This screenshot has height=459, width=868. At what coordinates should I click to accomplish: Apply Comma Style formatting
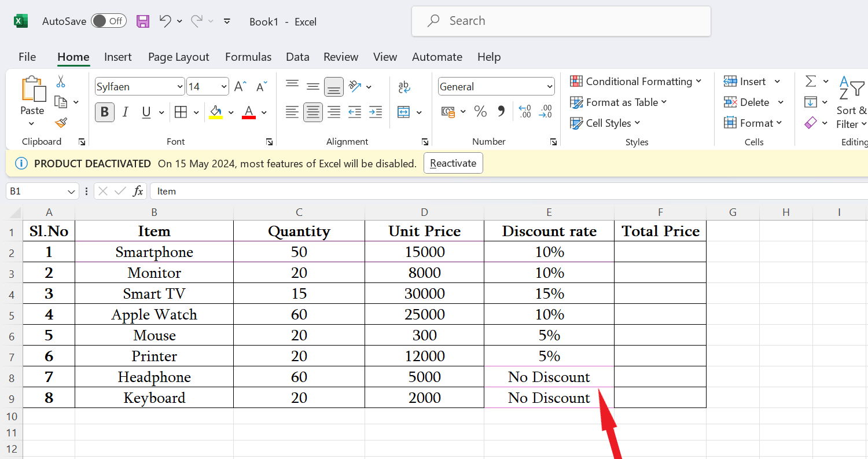click(501, 112)
